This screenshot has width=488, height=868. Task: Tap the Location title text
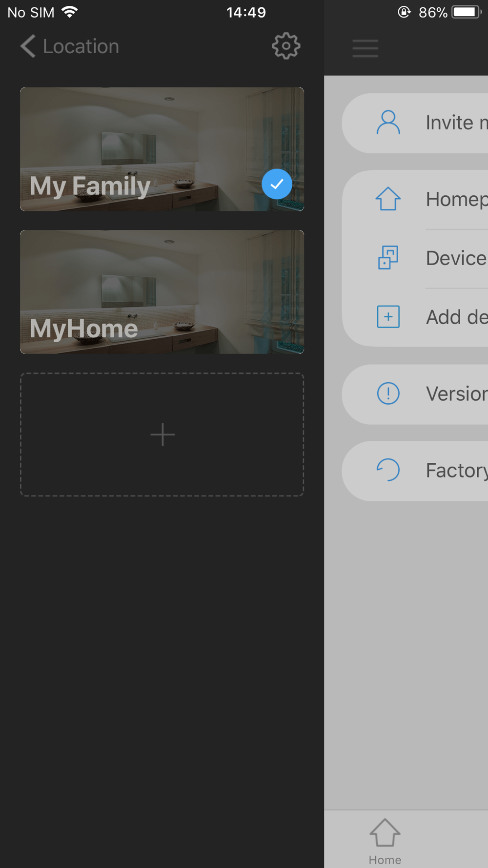[81, 46]
